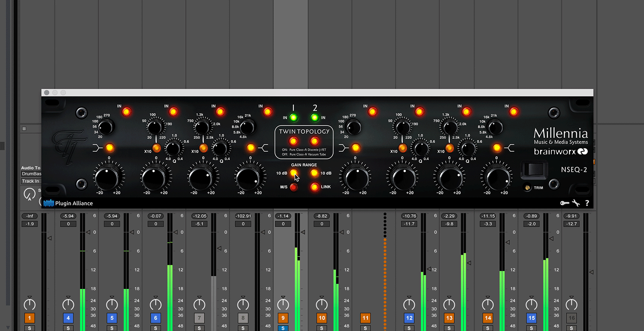Activate greyed-out track 8
This screenshot has width=644, height=331.
pos(243,318)
